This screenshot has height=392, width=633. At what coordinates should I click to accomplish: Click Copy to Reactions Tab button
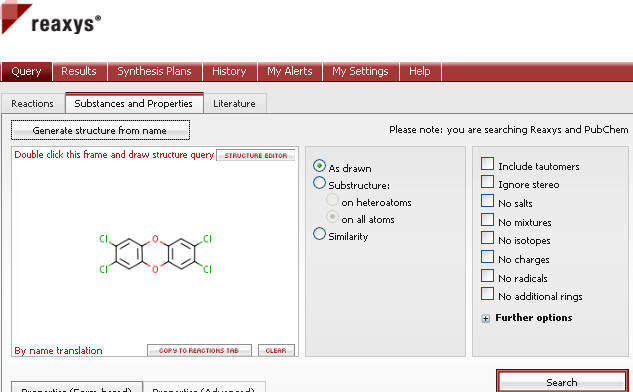(199, 350)
